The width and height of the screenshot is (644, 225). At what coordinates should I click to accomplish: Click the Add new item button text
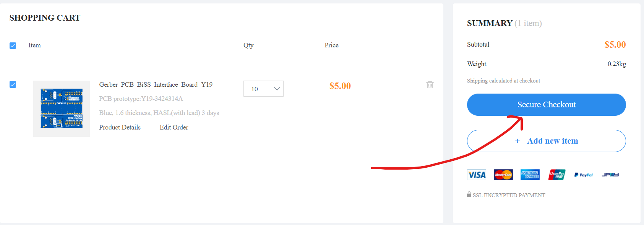(553, 141)
